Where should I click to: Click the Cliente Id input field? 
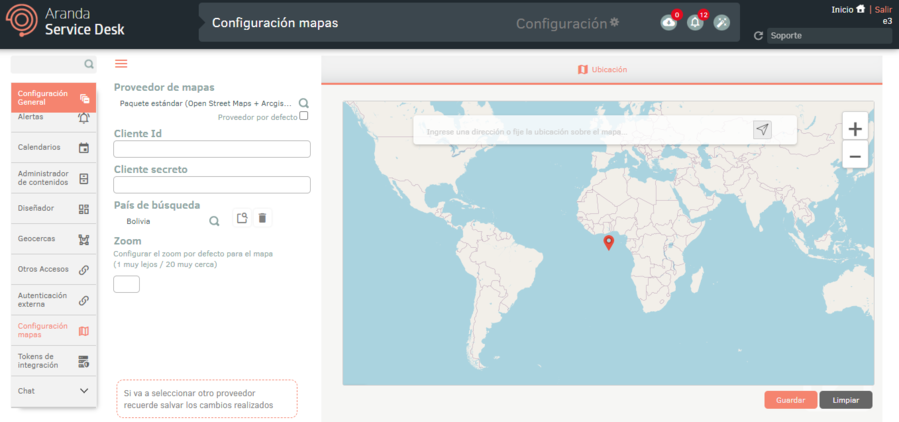[x=212, y=149]
